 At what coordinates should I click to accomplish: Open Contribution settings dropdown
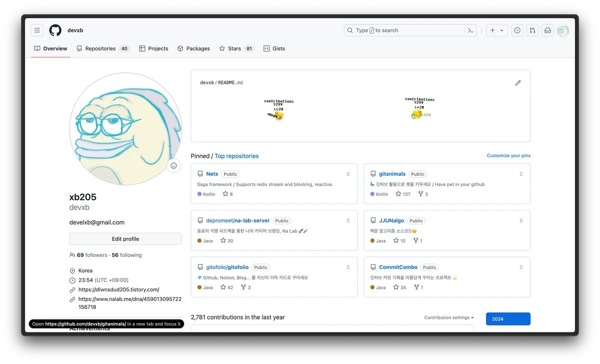[449, 317]
